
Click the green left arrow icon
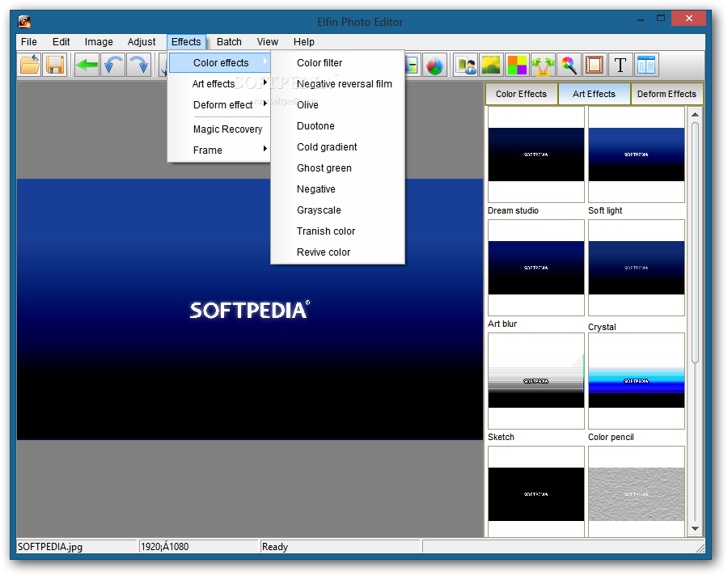(87, 65)
